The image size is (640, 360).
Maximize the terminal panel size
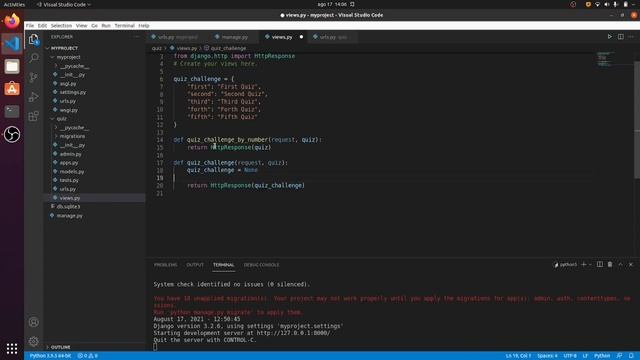pos(620,264)
